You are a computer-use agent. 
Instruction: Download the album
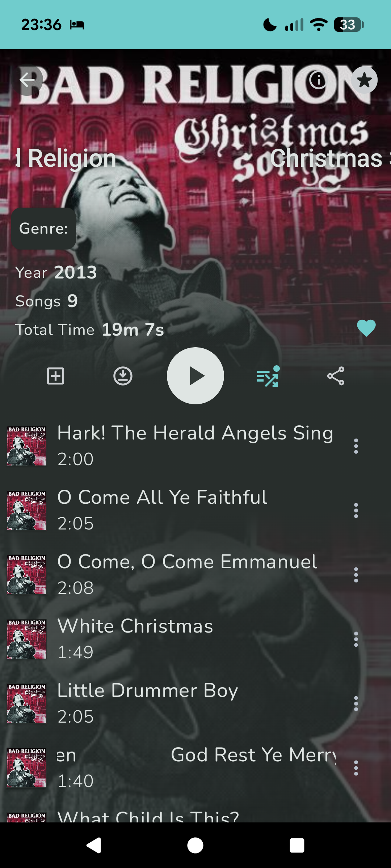[123, 376]
